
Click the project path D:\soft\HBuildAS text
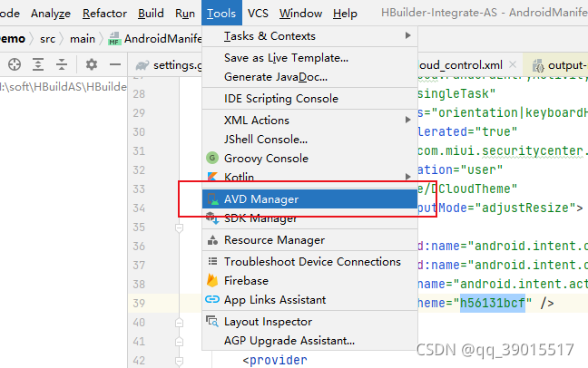coord(63,87)
